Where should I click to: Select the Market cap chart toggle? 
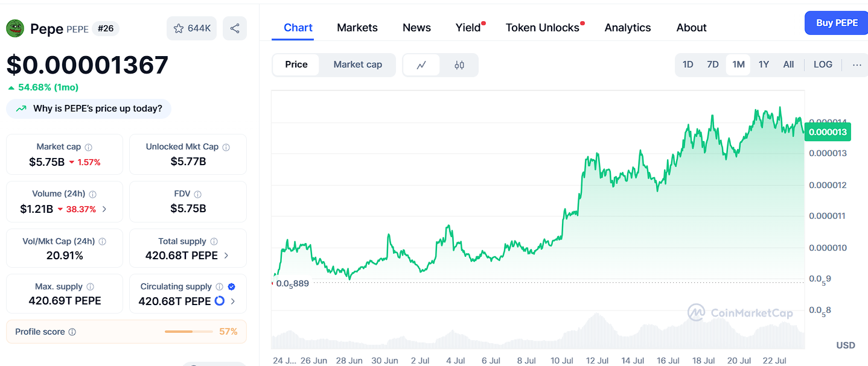click(358, 65)
